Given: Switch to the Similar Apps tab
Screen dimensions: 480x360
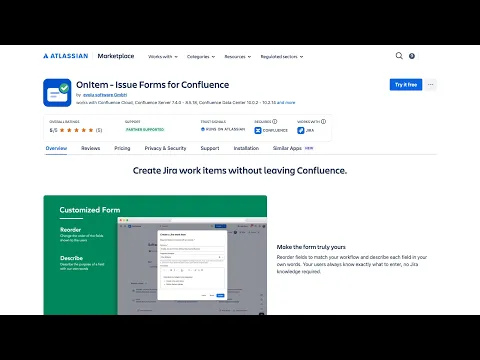Looking at the screenshot, I should click(x=287, y=148).
